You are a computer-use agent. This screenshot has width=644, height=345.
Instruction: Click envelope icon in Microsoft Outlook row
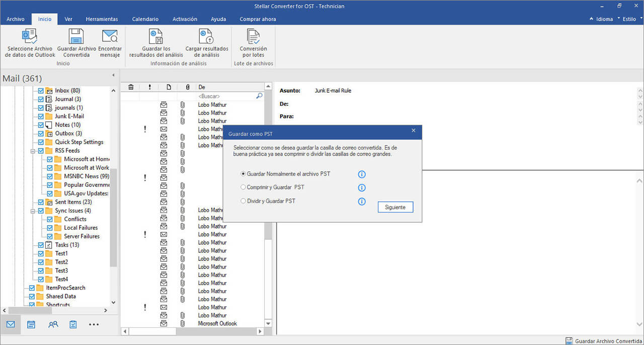click(164, 323)
